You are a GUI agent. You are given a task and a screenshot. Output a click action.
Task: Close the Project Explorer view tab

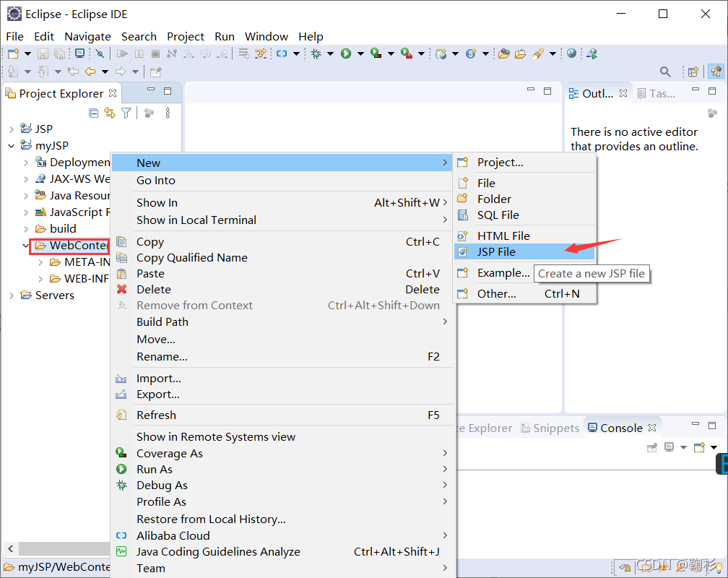(x=113, y=93)
